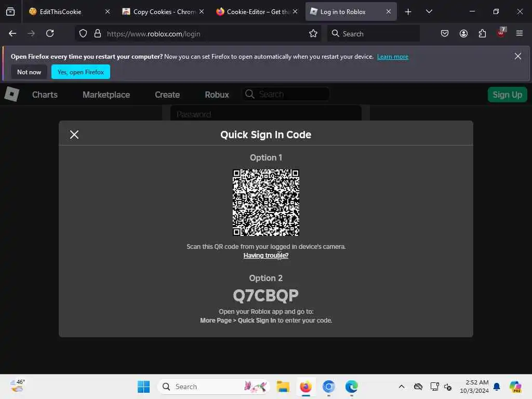Choose Not now in the notification
This screenshot has height=399, width=532.
coord(29,72)
